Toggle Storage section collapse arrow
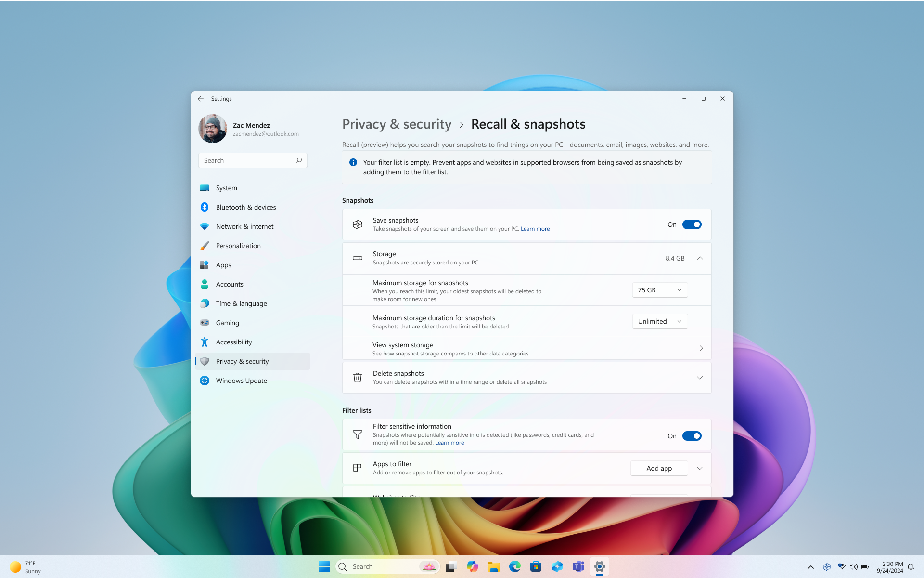Viewport: 924px width, 578px height. 700,258
